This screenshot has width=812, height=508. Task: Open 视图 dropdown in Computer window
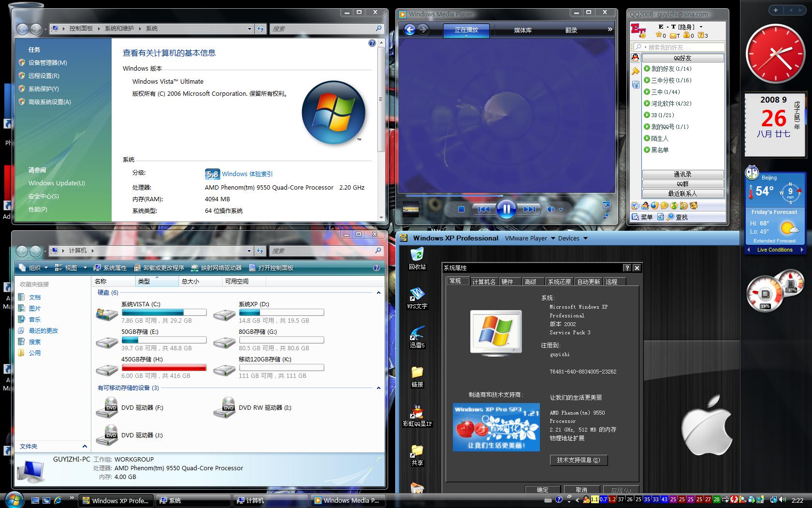(x=71, y=268)
